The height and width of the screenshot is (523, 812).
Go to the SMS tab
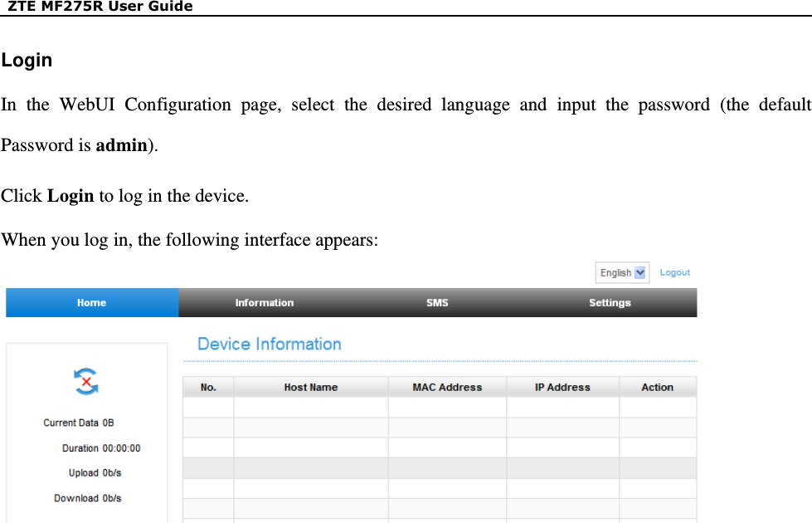click(x=437, y=303)
